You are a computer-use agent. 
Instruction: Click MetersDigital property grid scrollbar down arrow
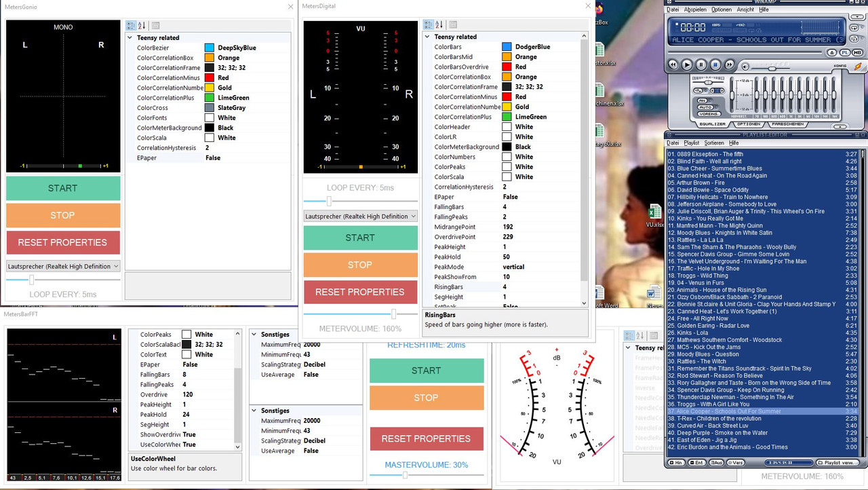coord(585,303)
